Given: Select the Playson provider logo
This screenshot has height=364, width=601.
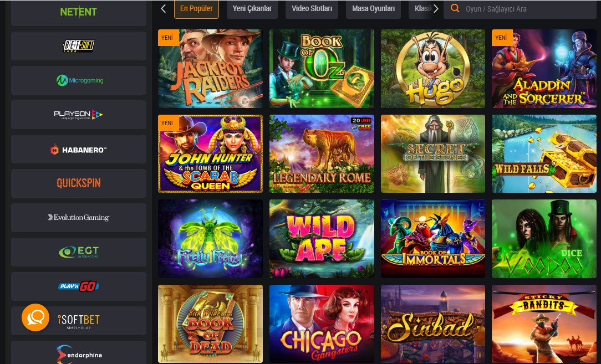Looking at the screenshot, I should 79,115.
